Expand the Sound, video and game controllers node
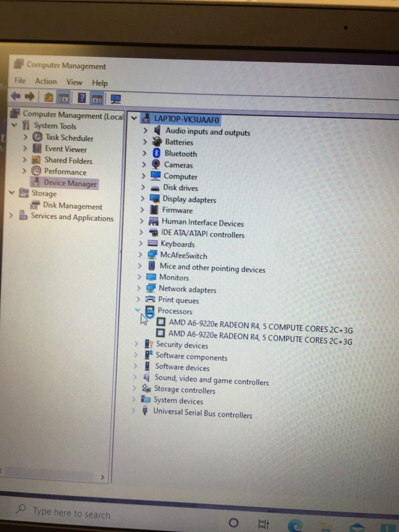This screenshot has height=532, width=399. 135,377
